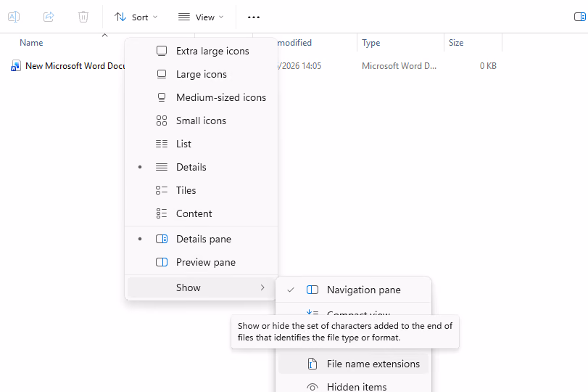Toggle Hidden items
The width and height of the screenshot is (588, 392).
tap(353, 386)
